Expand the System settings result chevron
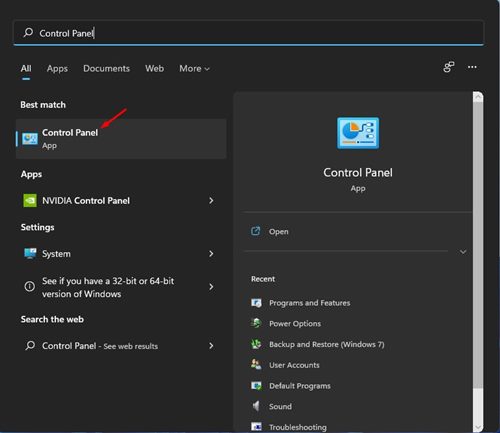The height and width of the screenshot is (433, 500). coord(211,254)
